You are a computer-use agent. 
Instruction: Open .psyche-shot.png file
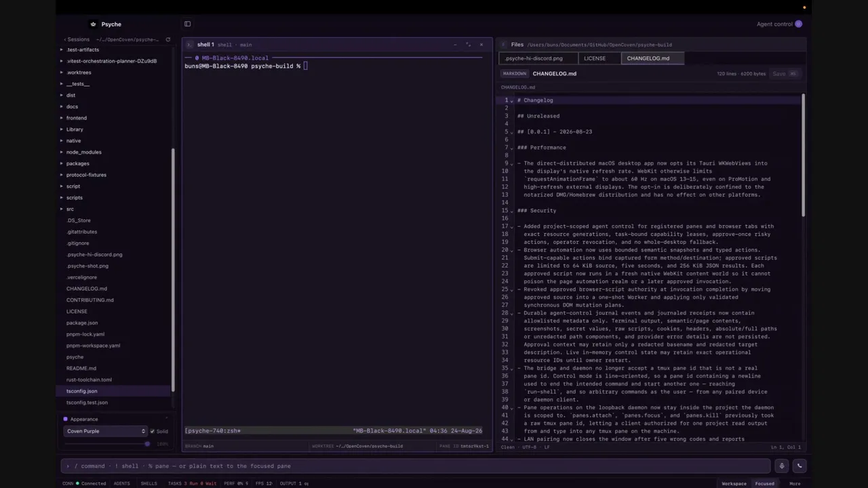(87, 266)
